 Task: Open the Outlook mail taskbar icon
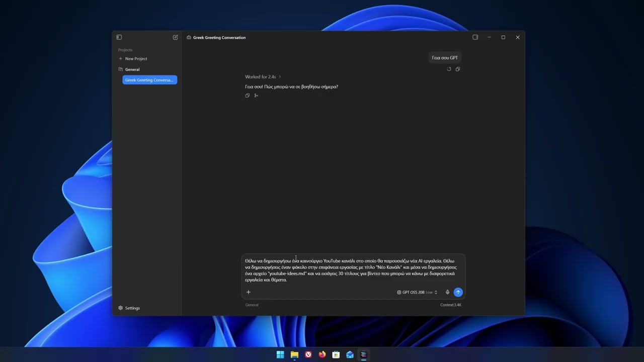(x=350, y=354)
